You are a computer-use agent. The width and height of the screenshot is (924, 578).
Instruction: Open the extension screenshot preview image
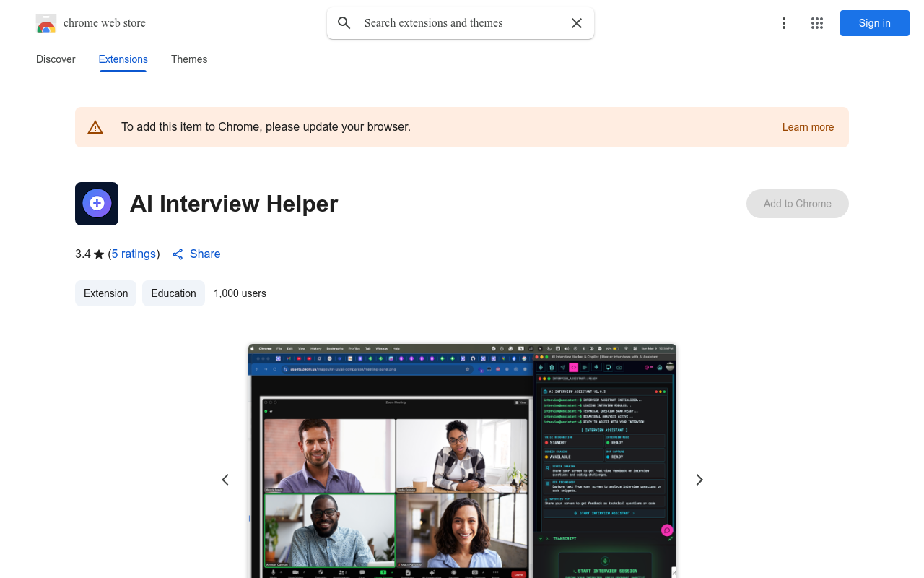point(462,461)
